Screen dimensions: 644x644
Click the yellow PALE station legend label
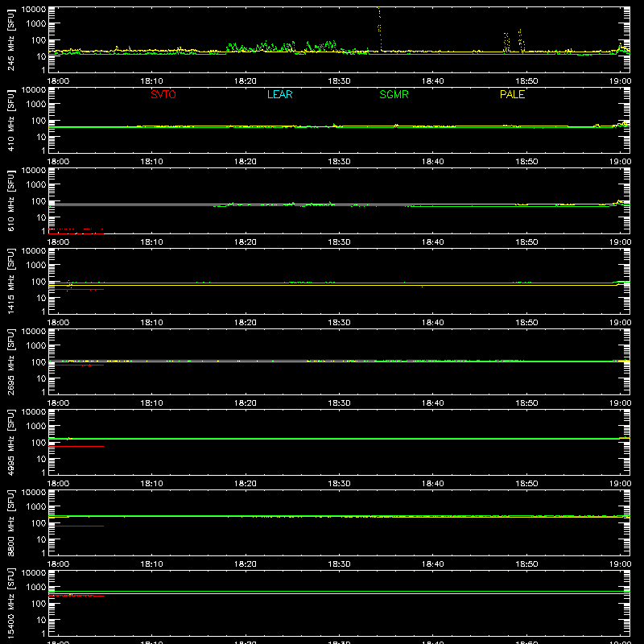point(512,94)
